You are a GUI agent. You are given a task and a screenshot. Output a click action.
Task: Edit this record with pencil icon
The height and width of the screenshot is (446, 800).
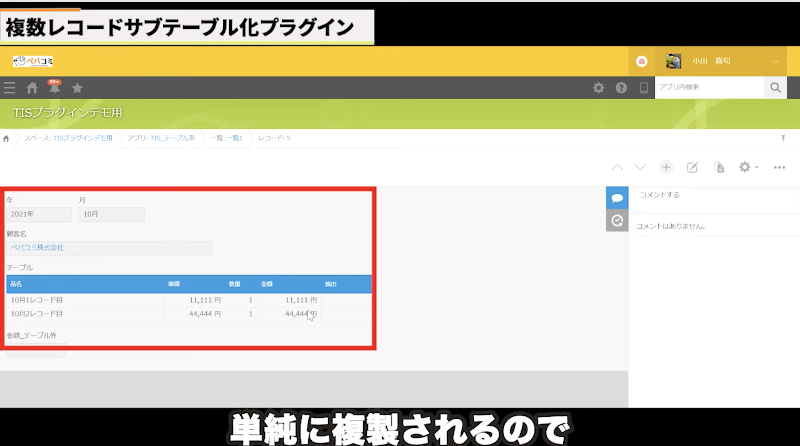(692, 167)
